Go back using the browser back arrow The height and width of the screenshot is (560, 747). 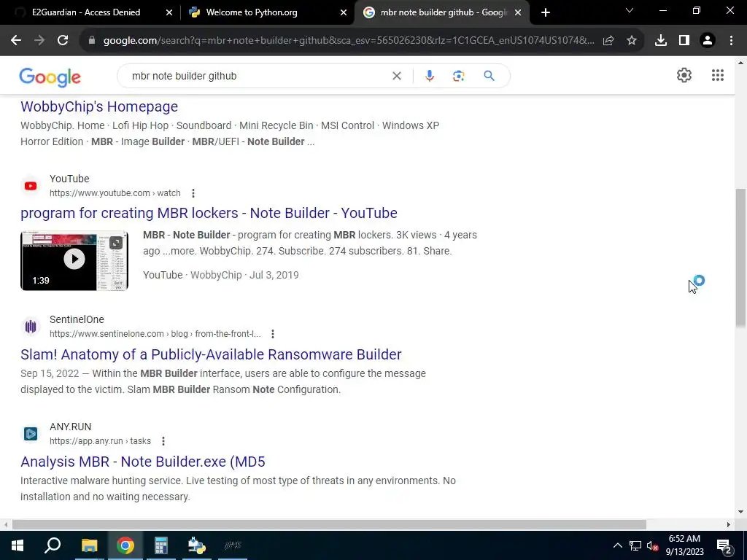click(16, 41)
